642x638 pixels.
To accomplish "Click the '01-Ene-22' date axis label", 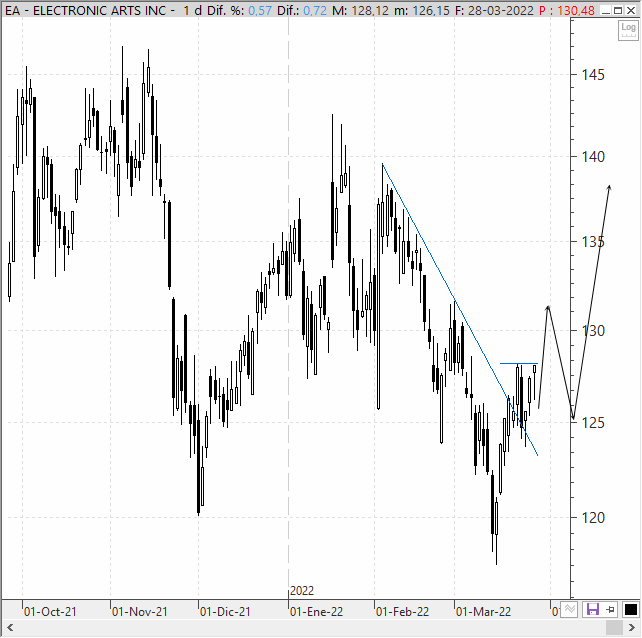I will [x=316, y=612].
